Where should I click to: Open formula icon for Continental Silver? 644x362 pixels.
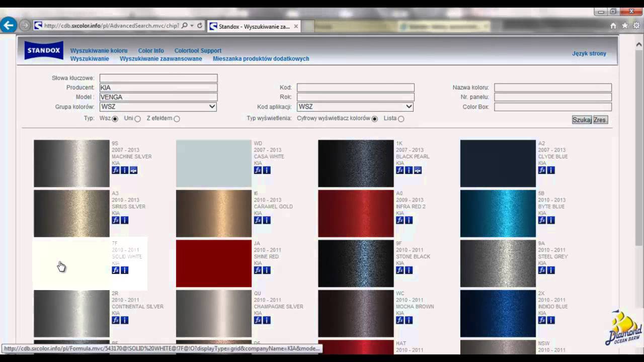pos(115,320)
